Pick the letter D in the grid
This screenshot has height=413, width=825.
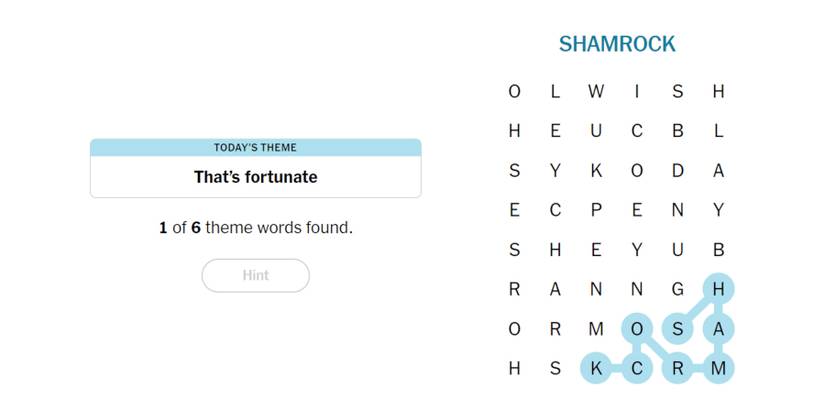678,171
